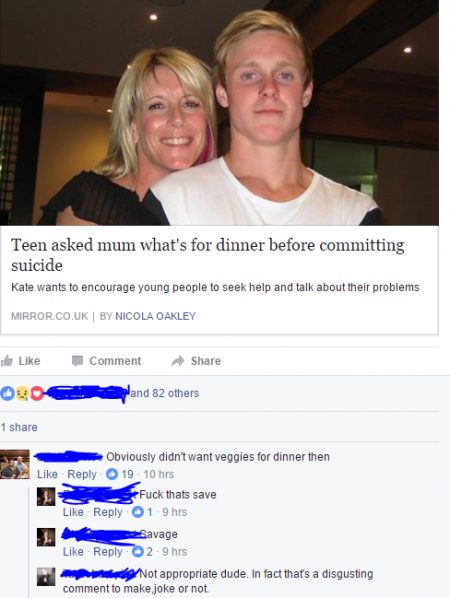The height and width of the screenshot is (598, 450).
Task: Click Like on the veggies comment
Action: (x=47, y=474)
